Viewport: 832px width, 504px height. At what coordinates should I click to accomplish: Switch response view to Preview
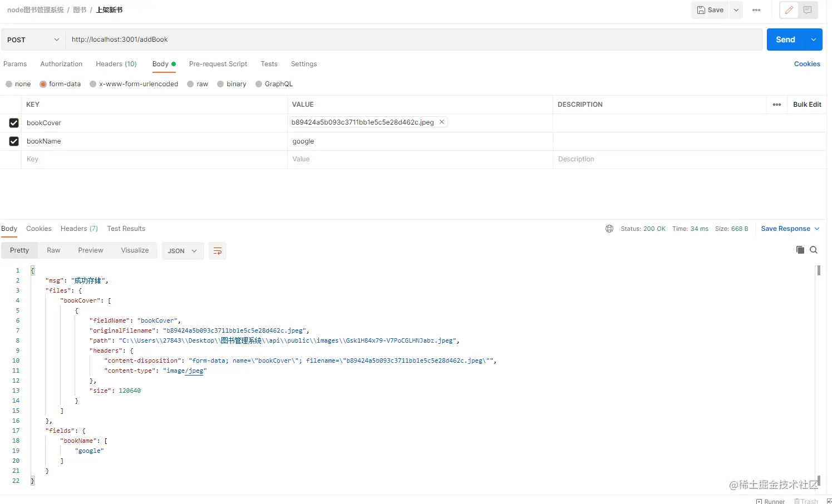(x=91, y=250)
